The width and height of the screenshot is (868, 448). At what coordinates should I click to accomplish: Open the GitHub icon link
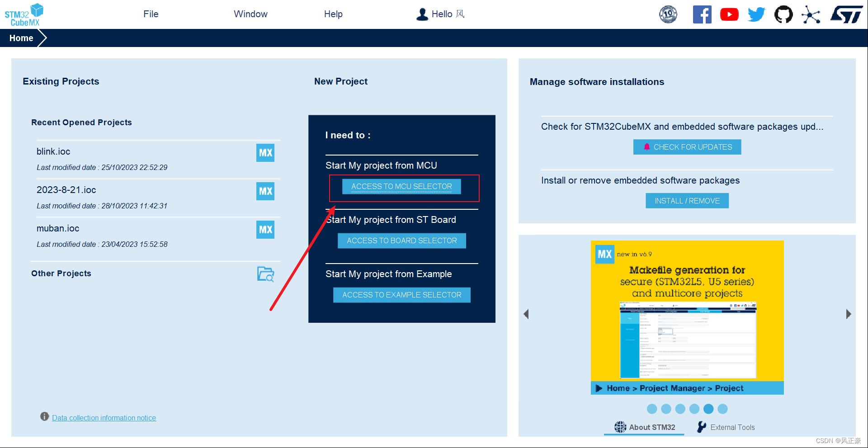click(783, 14)
